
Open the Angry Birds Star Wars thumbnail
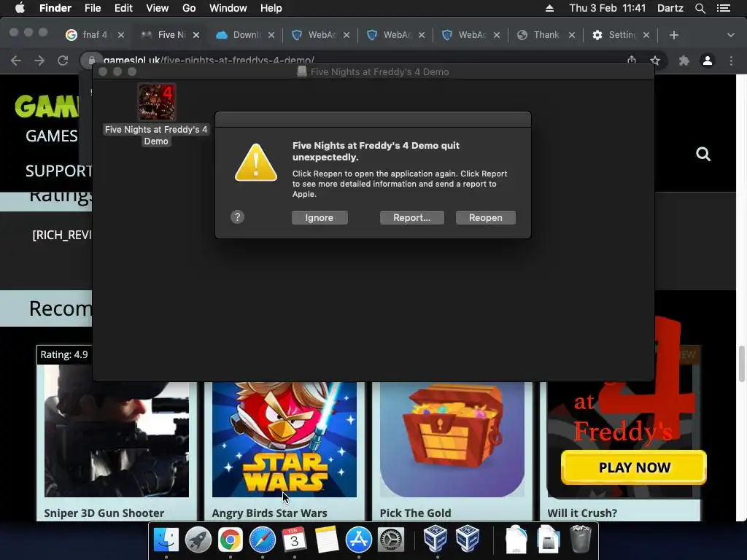[x=285, y=440]
